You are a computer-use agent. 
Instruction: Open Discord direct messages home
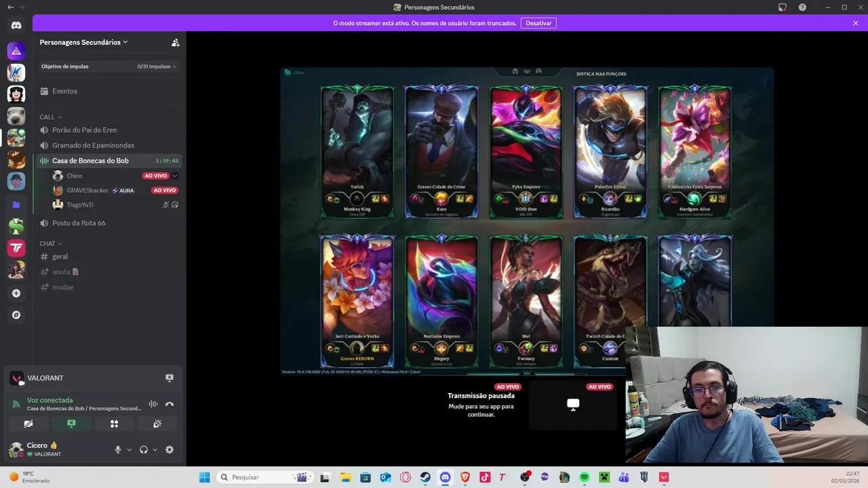[16, 25]
